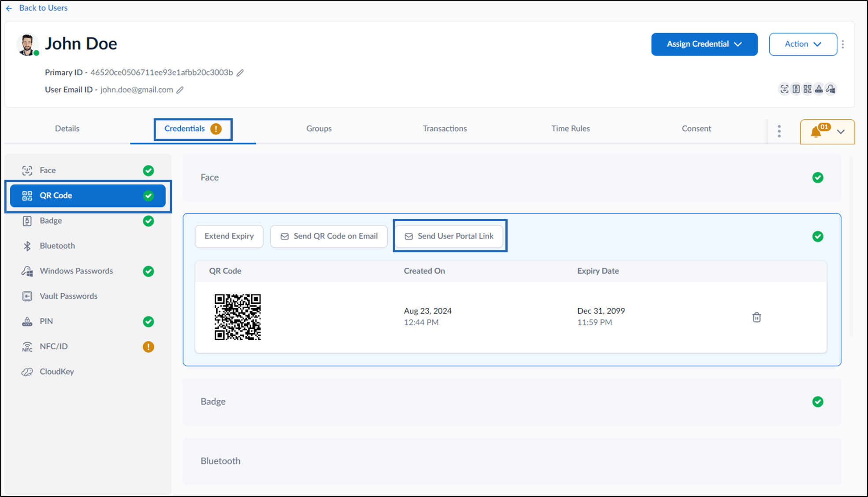Select Badge in the credentials sidebar

point(88,221)
